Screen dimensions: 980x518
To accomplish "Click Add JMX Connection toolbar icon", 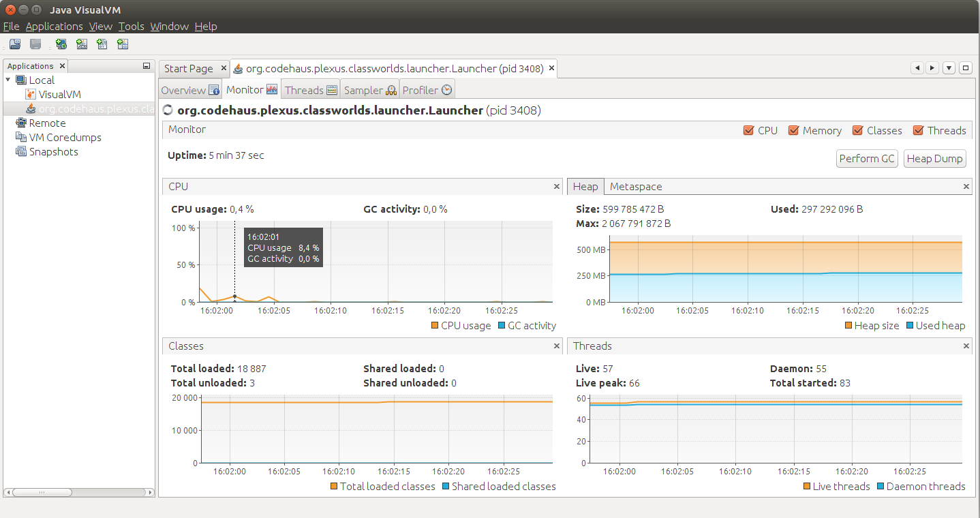I will [x=82, y=44].
